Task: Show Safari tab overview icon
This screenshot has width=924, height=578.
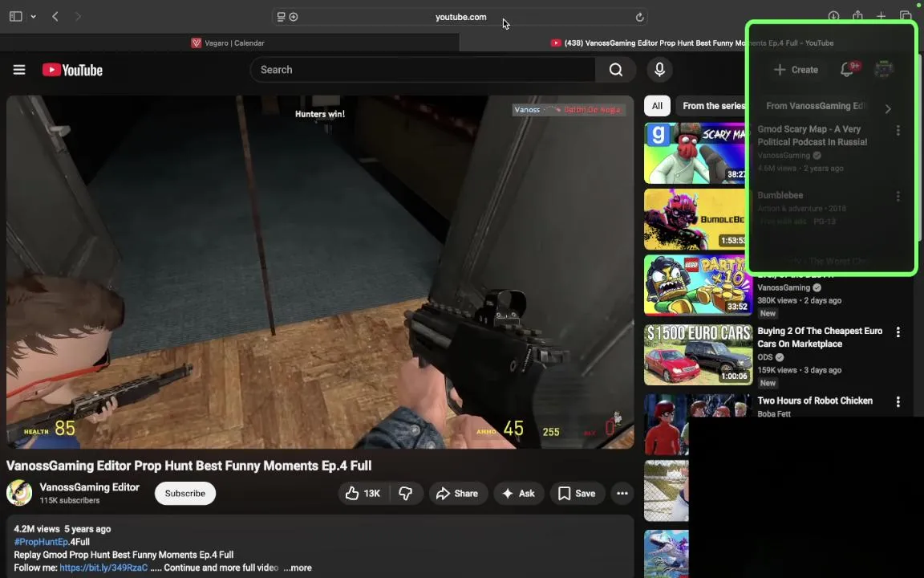Action: (x=905, y=17)
